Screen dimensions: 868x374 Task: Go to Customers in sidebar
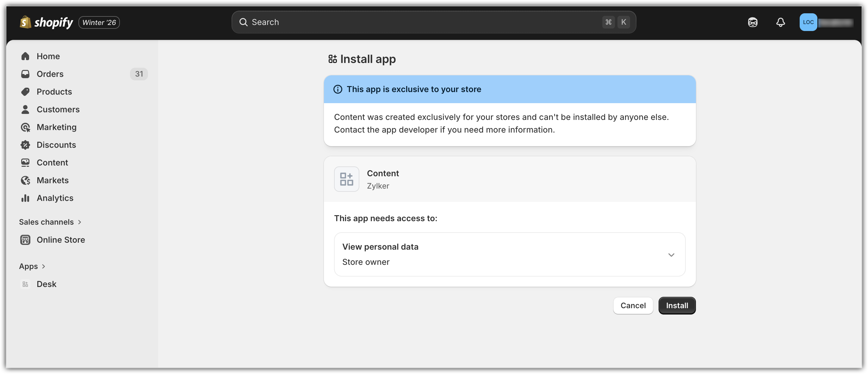pyautogui.click(x=58, y=109)
